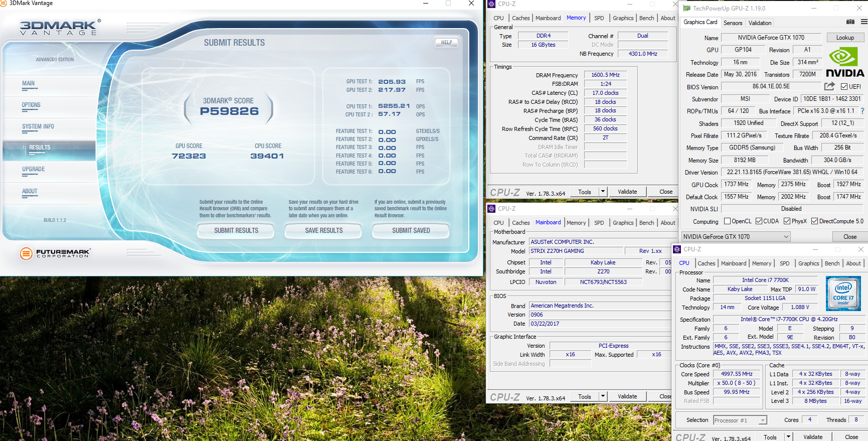Open About tab in CPU-Z CPU window
Screen dimensions: 868x441
coord(853,263)
